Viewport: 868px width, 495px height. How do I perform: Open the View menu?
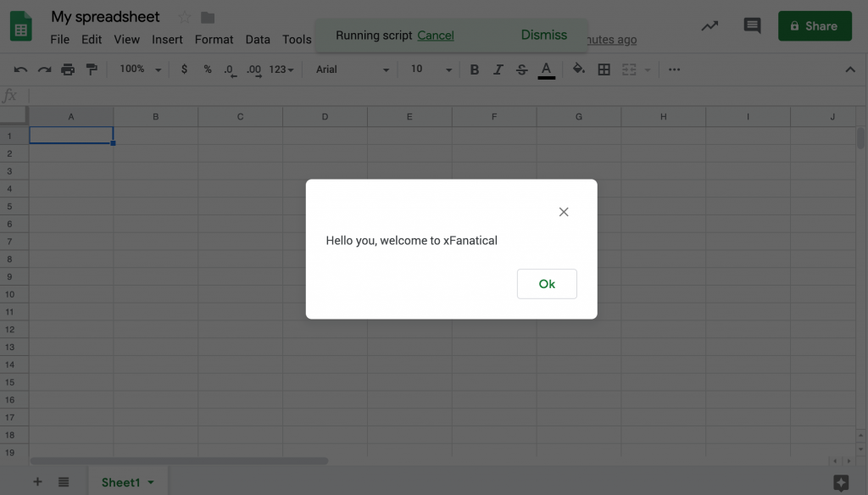coord(127,39)
